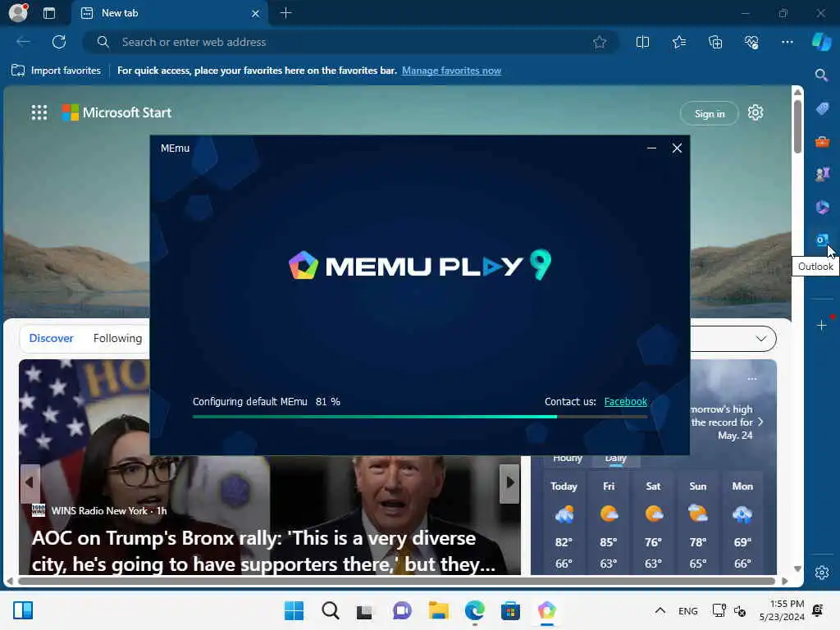
Task: Click the vertical page scrollbar thumb
Action: 797,126
